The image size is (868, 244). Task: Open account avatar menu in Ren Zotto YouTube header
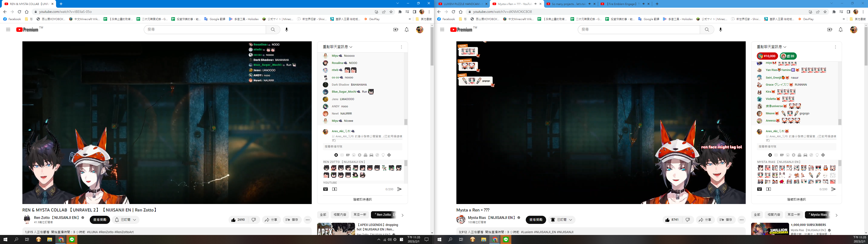pos(420,30)
